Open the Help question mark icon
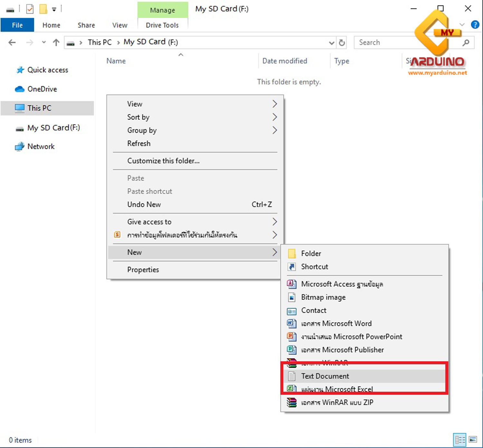The image size is (483, 448). (475, 25)
